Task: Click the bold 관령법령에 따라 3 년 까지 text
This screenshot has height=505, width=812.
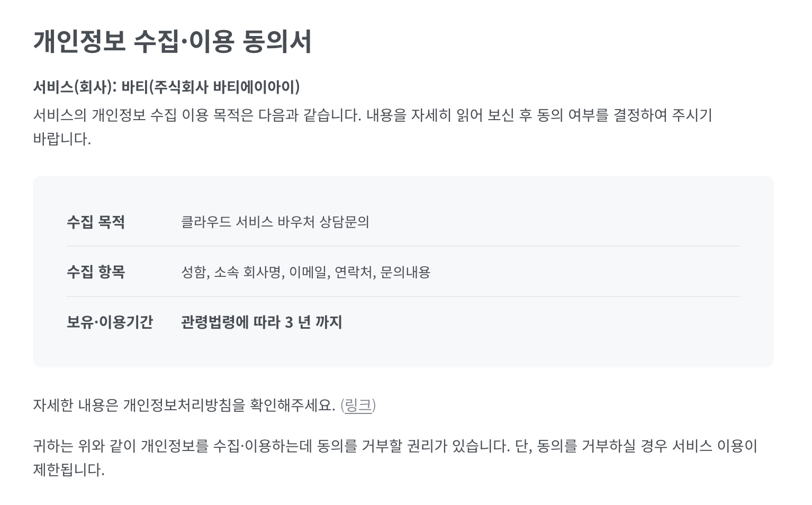Action: pos(261,322)
